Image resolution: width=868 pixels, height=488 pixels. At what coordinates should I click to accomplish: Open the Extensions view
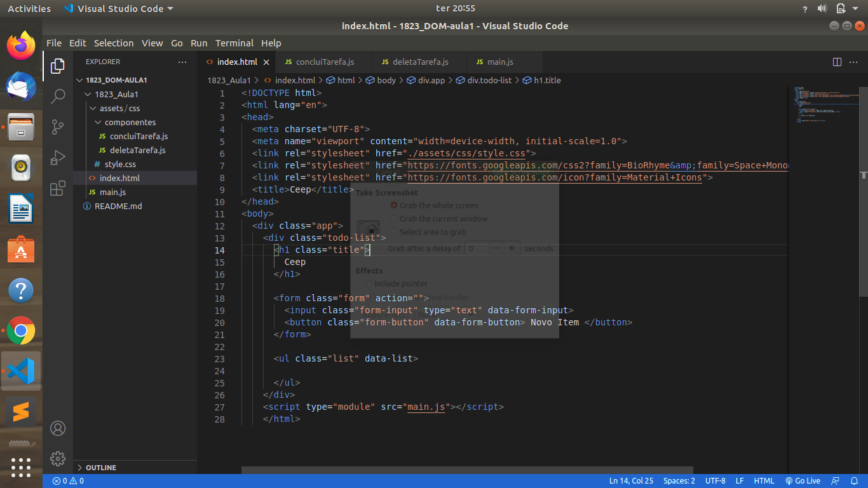(58, 188)
